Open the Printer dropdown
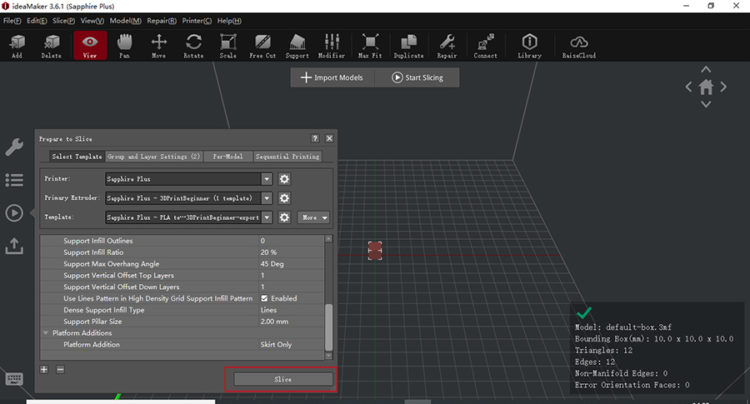 266,179
